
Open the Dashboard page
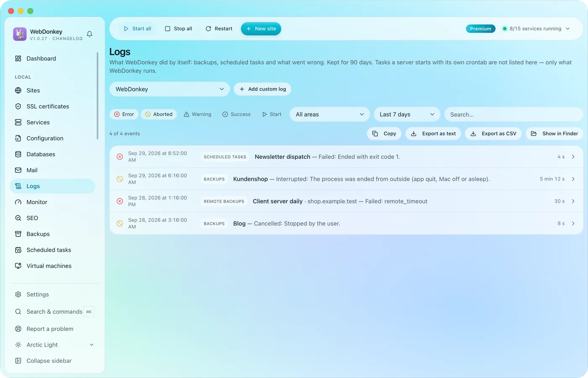52,58
